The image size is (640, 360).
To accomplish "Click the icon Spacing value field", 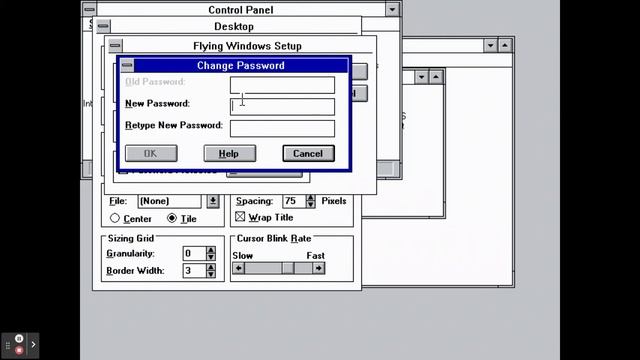I will (294, 201).
